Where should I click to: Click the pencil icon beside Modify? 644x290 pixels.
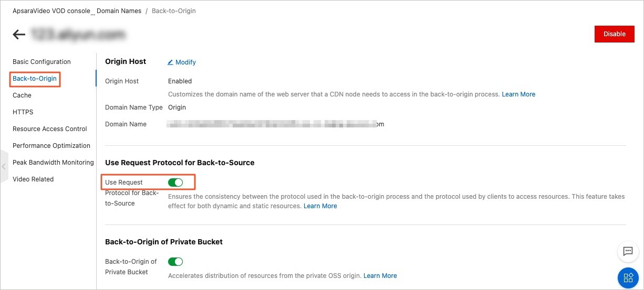(x=170, y=62)
